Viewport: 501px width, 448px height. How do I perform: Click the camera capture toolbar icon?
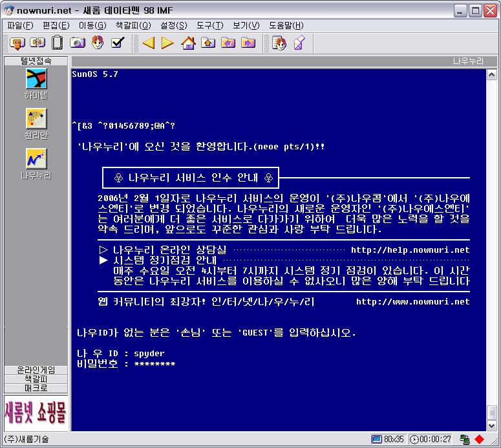[78, 43]
